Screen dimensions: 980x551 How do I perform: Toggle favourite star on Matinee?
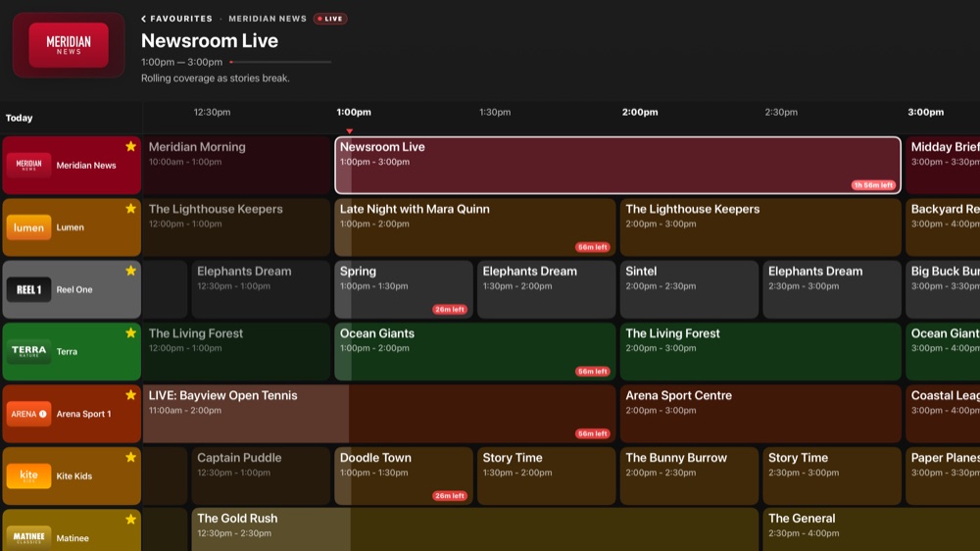pos(130,519)
